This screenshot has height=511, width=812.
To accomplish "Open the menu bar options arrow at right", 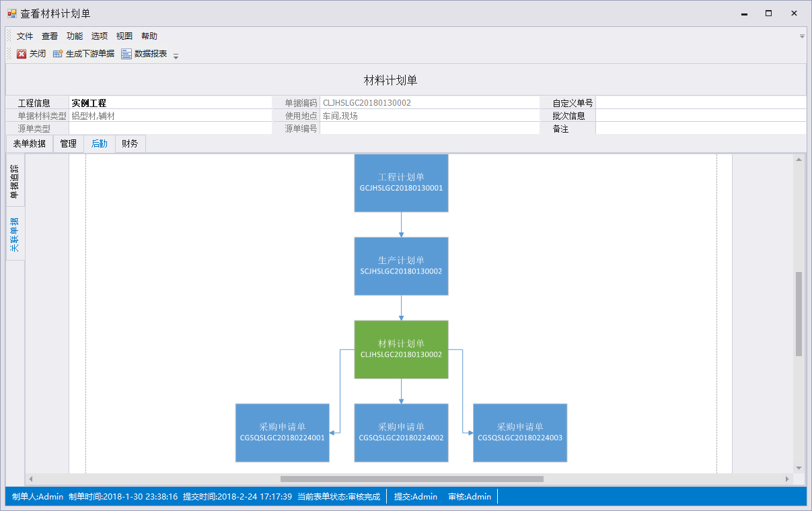I will pos(801,36).
